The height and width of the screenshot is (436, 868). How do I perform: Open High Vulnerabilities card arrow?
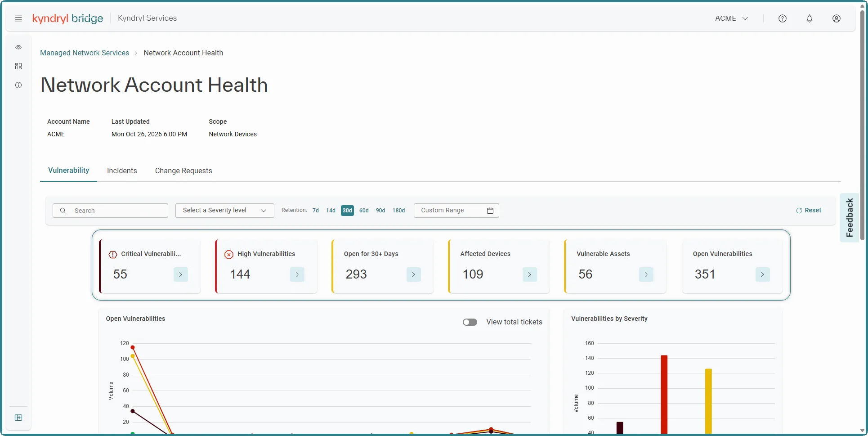click(x=297, y=274)
